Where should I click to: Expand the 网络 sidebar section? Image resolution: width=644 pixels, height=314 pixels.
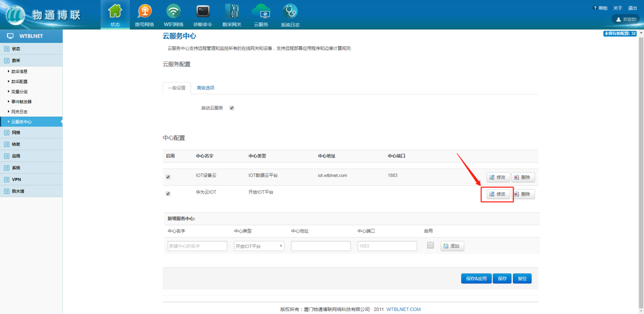click(x=16, y=133)
